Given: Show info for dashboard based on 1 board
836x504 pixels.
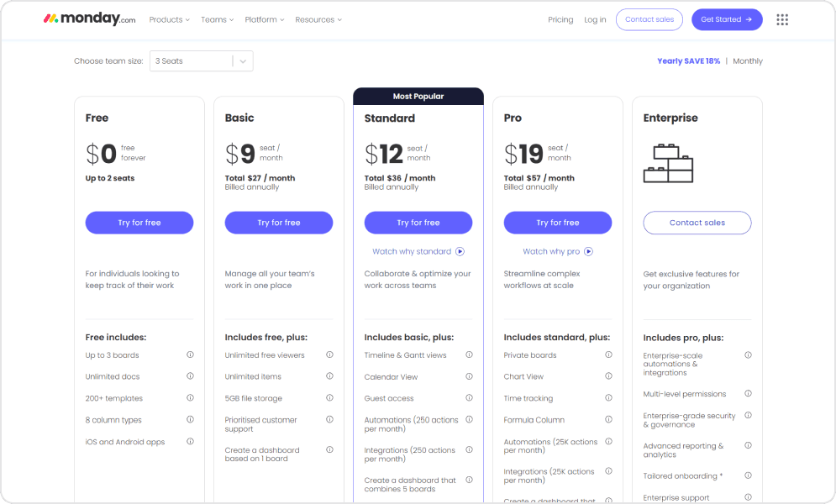Looking at the screenshot, I should click(x=329, y=449).
